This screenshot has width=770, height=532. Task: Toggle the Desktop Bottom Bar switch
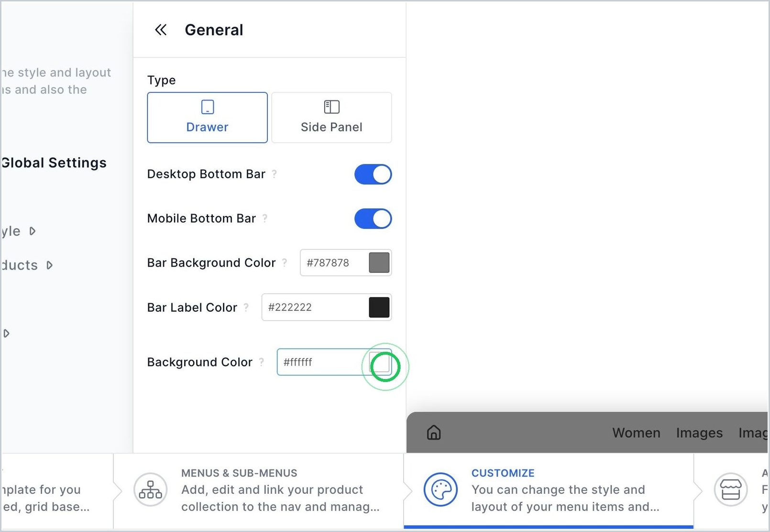(x=373, y=174)
